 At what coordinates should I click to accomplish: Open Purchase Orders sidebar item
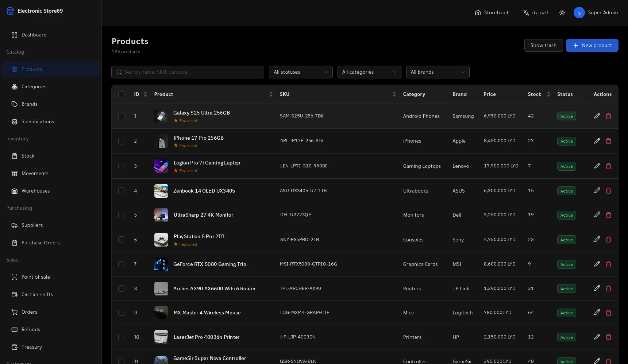(51, 243)
